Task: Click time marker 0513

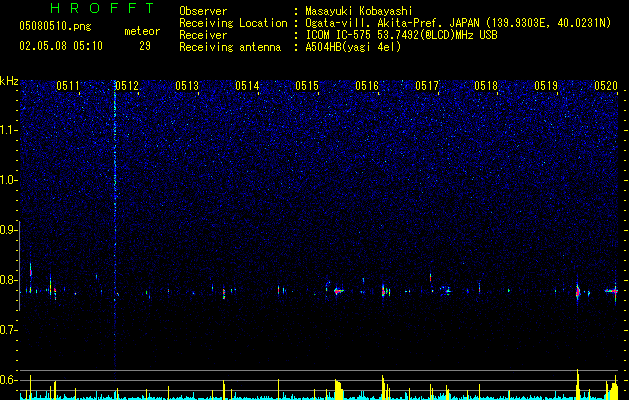Action: tap(187, 86)
